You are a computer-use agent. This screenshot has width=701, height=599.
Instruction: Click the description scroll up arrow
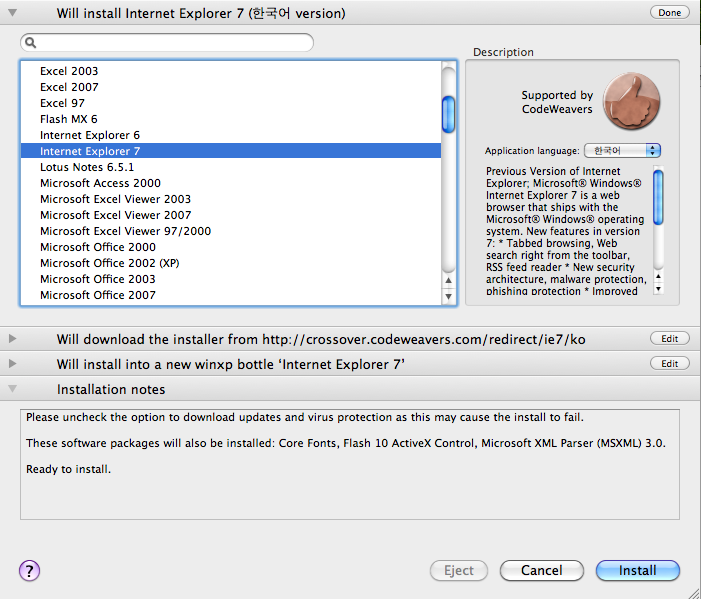click(658, 276)
